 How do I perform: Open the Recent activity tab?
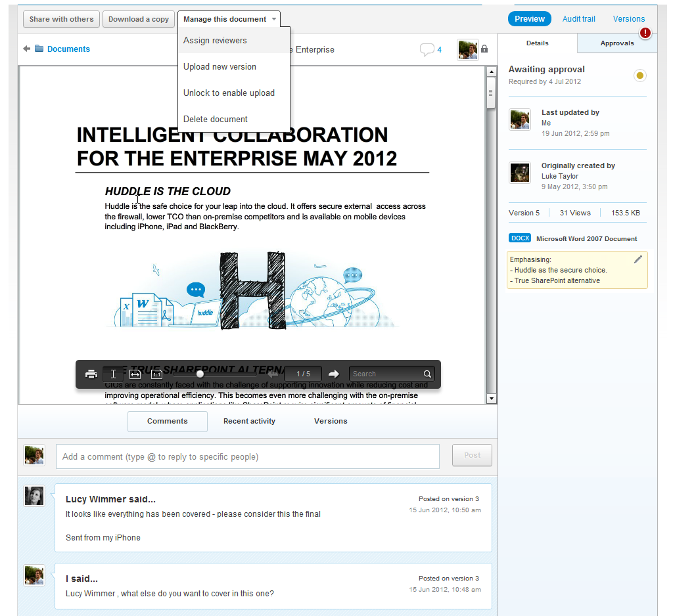[x=249, y=421]
